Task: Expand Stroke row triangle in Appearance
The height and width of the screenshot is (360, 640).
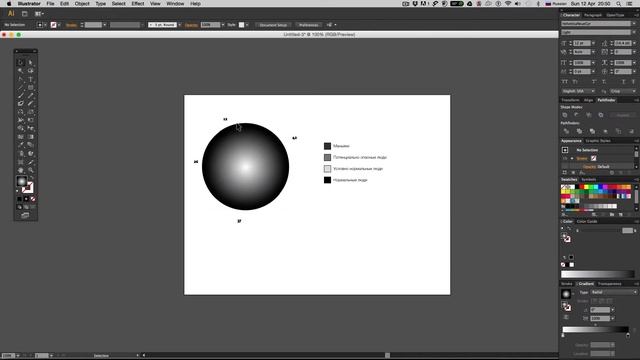Action: 572,158
